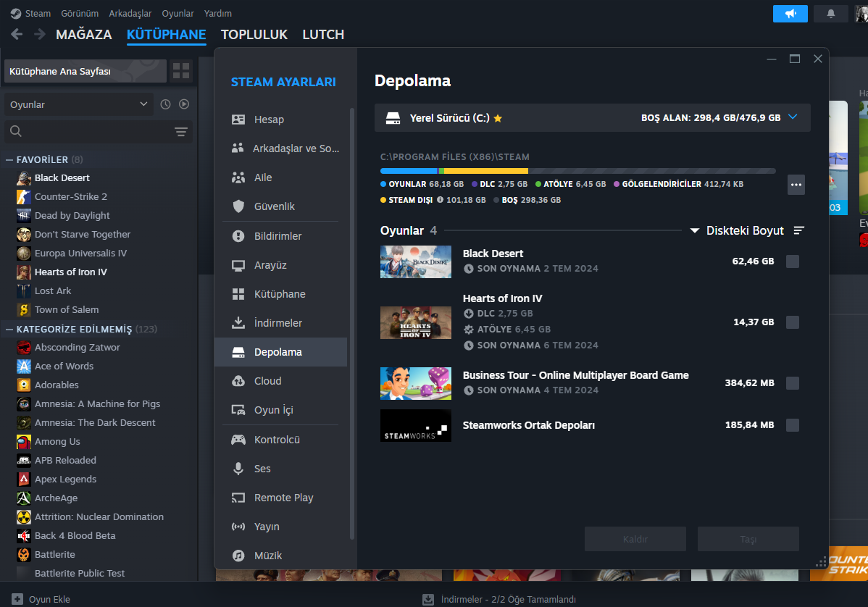Collapse the FAVORİLER category
868x607 pixels.
point(9,160)
